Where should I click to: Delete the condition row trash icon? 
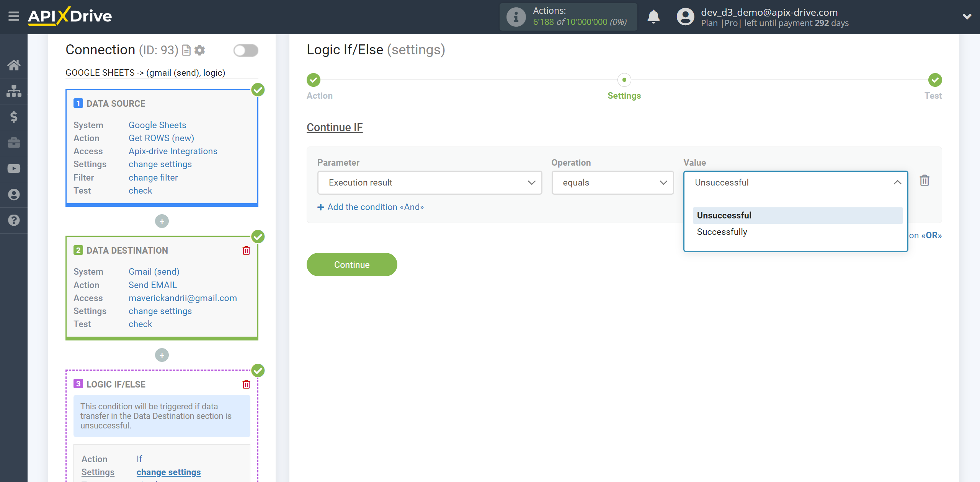924,180
